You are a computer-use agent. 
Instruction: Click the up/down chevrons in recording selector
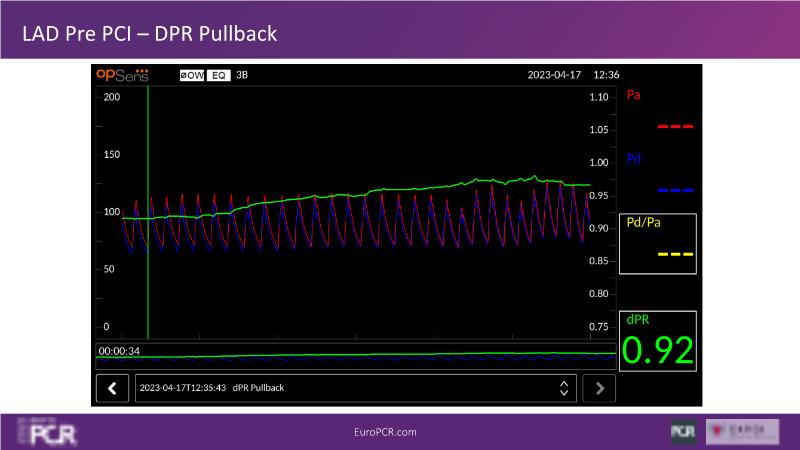pyautogui.click(x=564, y=388)
